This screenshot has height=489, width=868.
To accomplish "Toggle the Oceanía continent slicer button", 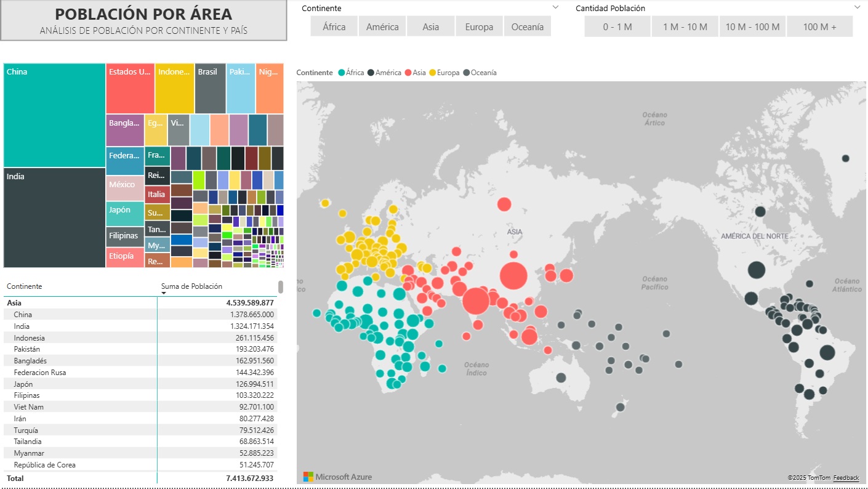I will (527, 26).
